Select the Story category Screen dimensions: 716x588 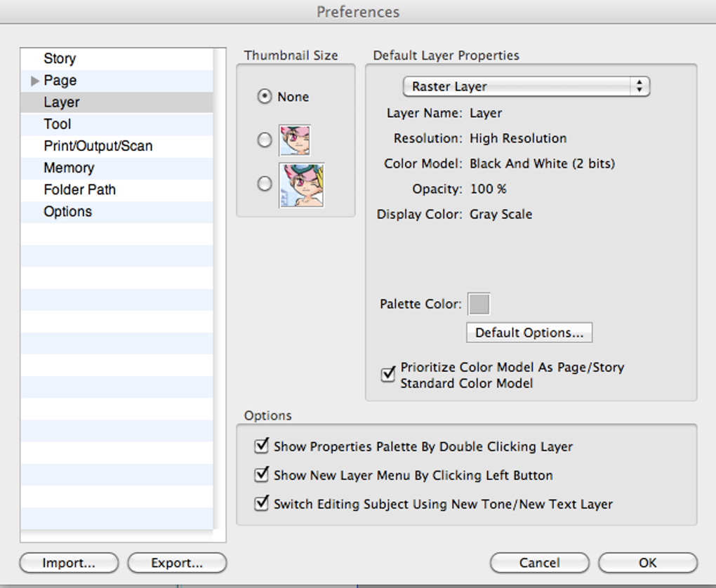(x=117, y=59)
